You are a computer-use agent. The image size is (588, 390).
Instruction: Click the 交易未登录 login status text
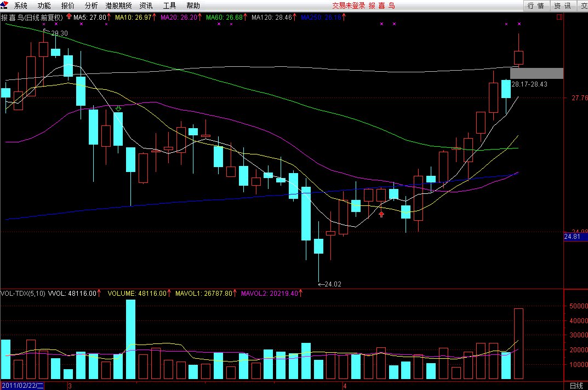click(x=349, y=6)
